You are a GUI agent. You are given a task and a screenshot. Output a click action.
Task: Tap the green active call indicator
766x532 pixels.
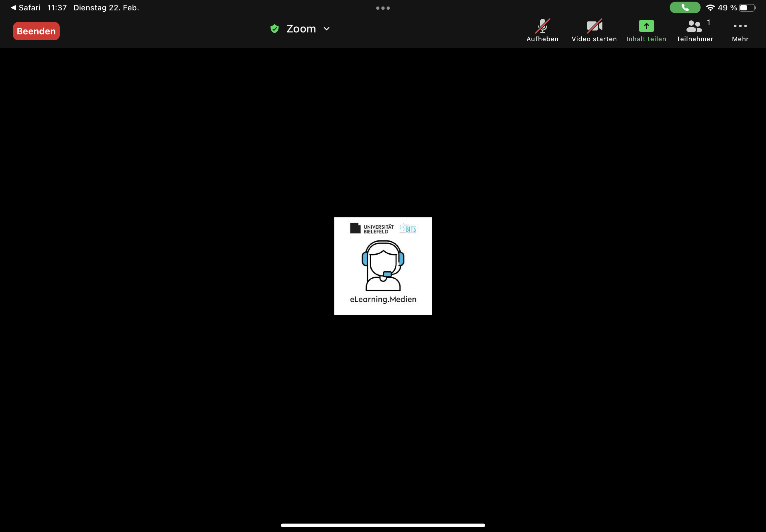coord(685,8)
